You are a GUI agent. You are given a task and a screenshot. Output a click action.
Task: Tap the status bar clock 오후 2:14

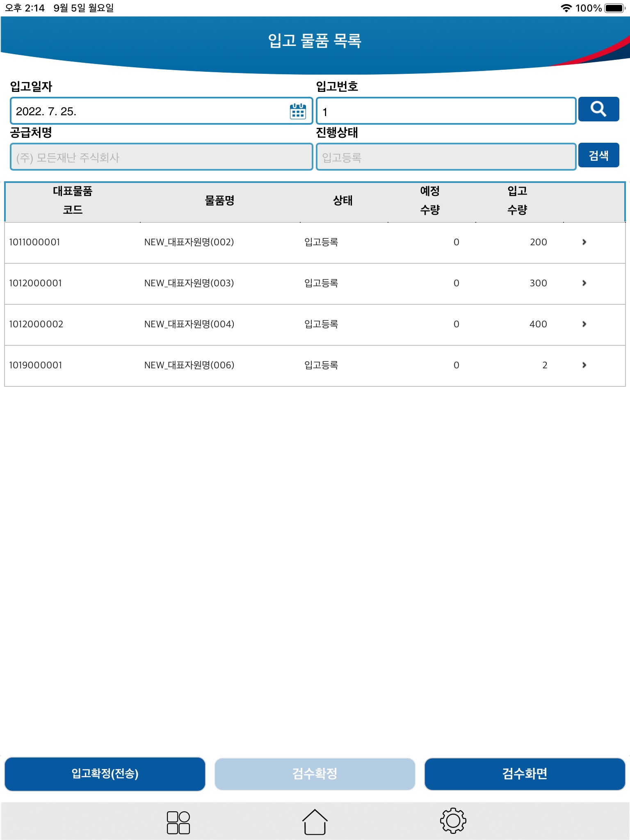(25, 8)
